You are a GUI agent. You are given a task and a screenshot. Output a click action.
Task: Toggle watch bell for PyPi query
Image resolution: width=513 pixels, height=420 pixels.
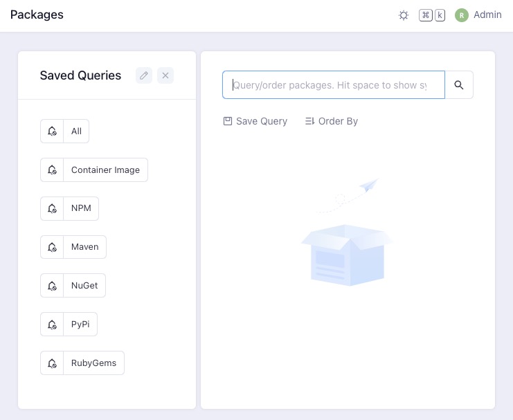coord(52,324)
